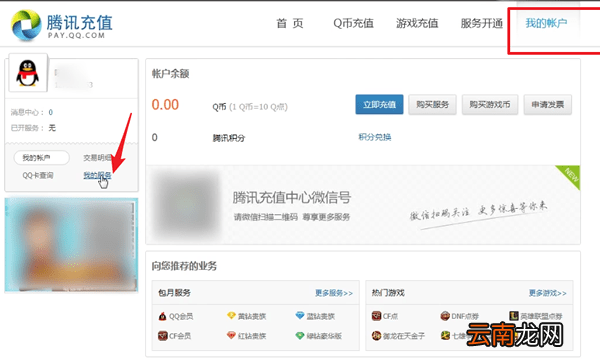Open the Q币充值 nav tab
This screenshot has height=363, width=600.
coord(353,23)
